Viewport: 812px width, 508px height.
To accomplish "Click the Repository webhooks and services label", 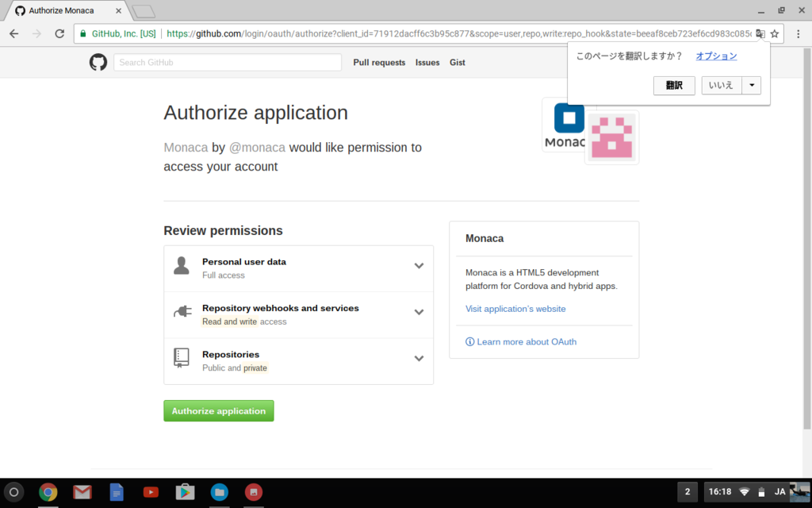I will (x=280, y=308).
